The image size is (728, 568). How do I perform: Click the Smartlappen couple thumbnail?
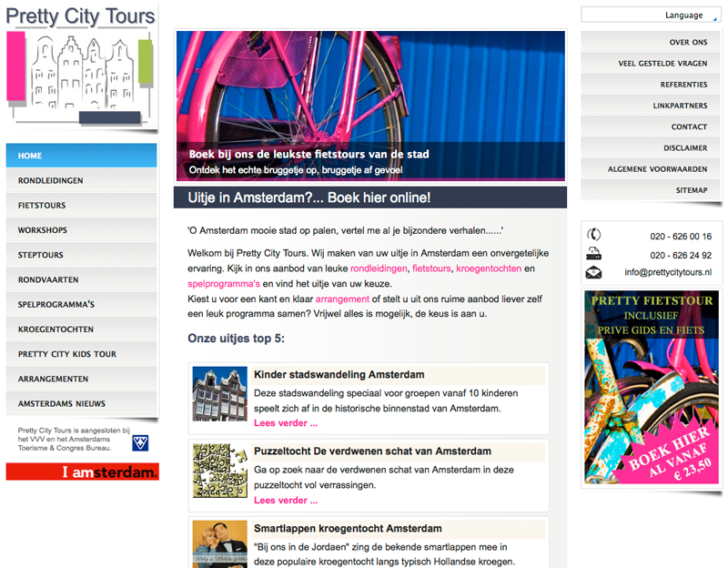219,544
